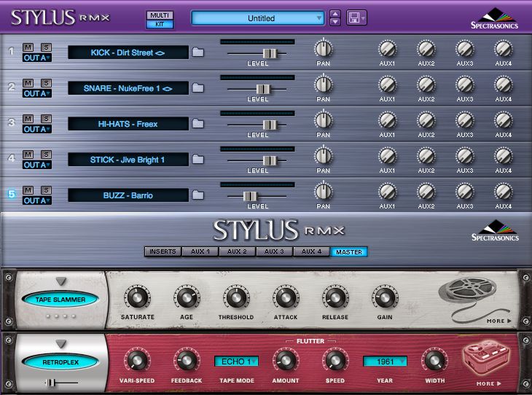Viewport: 532px width, 395px height.
Task: Open the OUT A output menu on part 1
Action: click(37, 58)
